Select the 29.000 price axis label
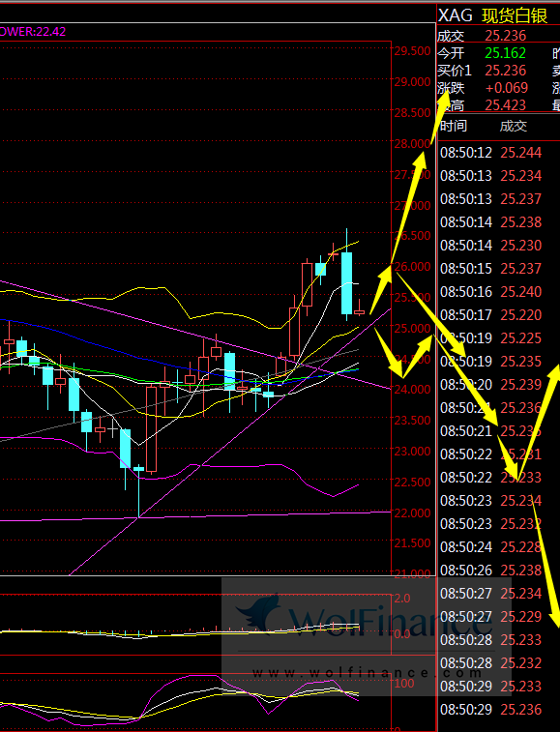This screenshot has width=560, height=732. pyautogui.click(x=412, y=81)
